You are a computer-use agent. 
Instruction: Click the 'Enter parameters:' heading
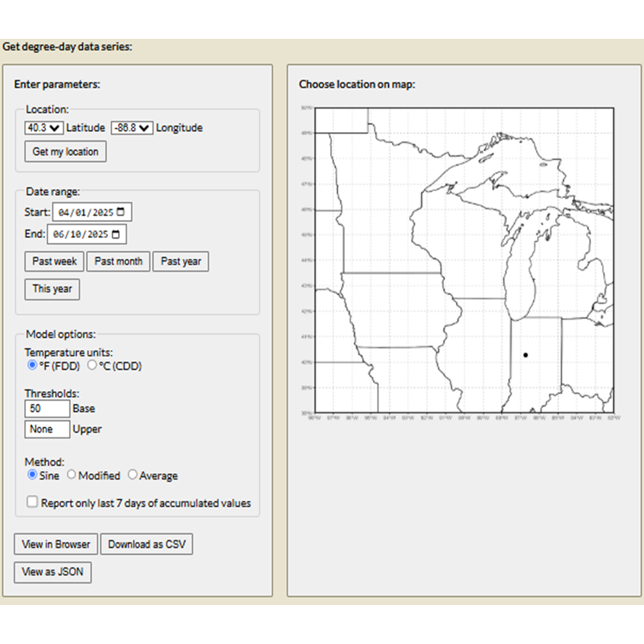(57, 85)
